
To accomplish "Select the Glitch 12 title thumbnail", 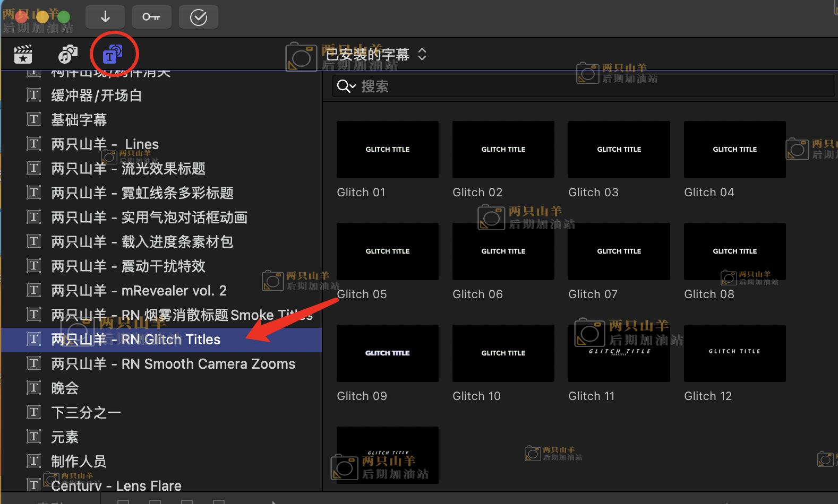I will click(734, 353).
